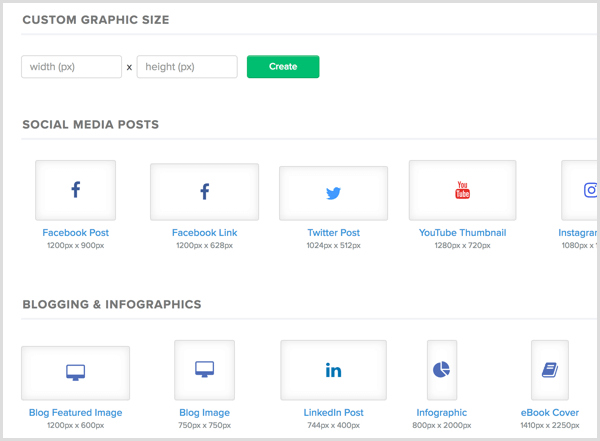Pick the YouTube logo thumbnail card
The width and height of the screenshot is (600, 441).
(x=462, y=190)
